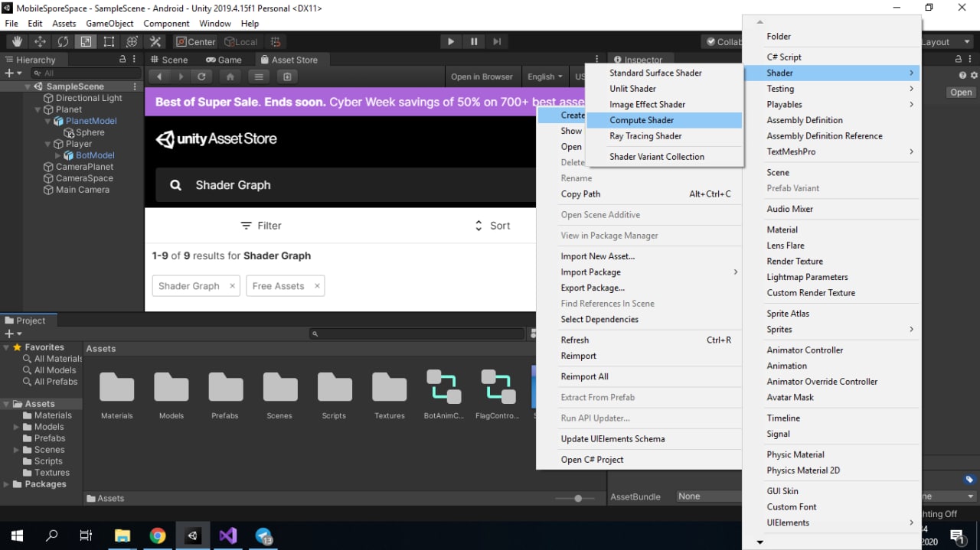Image resolution: width=980 pixels, height=550 pixels.
Task: Open the custom editor tools
Action: click(155, 41)
